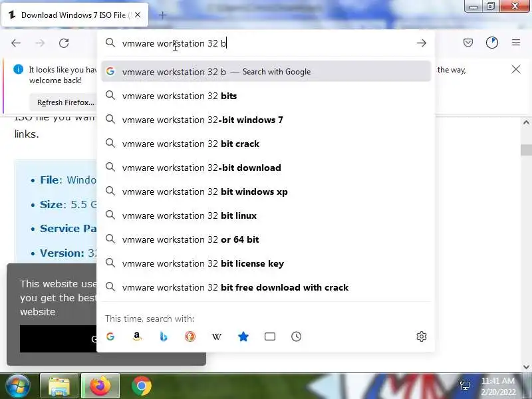Screen dimensions: 532x399
Task: Choose suggestion '32 bit linux'
Action: tap(266, 215)
